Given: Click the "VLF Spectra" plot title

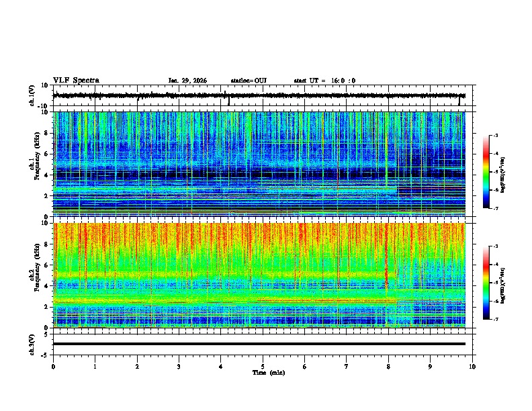Looking at the screenshot, I should click(x=76, y=81).
